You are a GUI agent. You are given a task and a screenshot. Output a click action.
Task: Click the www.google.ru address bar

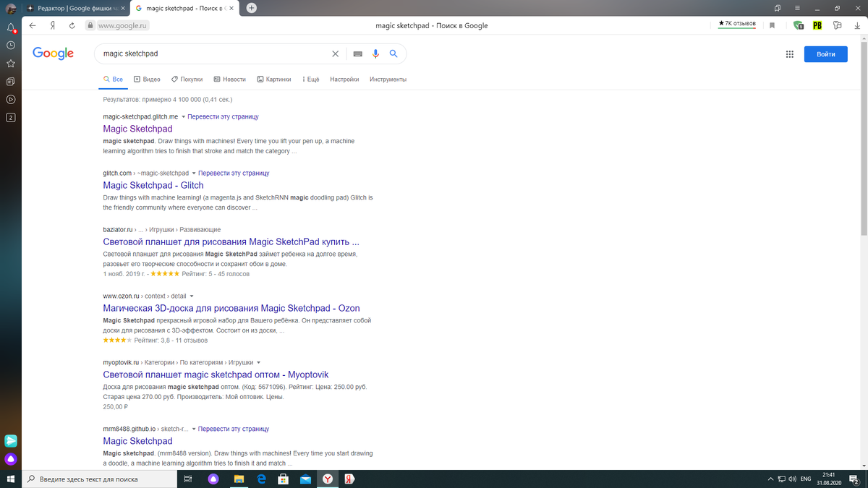123,25
